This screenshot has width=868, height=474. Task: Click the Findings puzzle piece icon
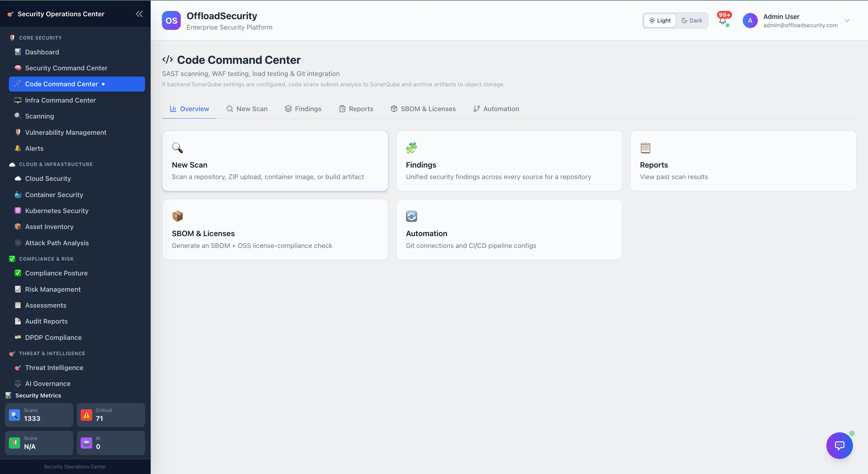[x=412, y=148]
